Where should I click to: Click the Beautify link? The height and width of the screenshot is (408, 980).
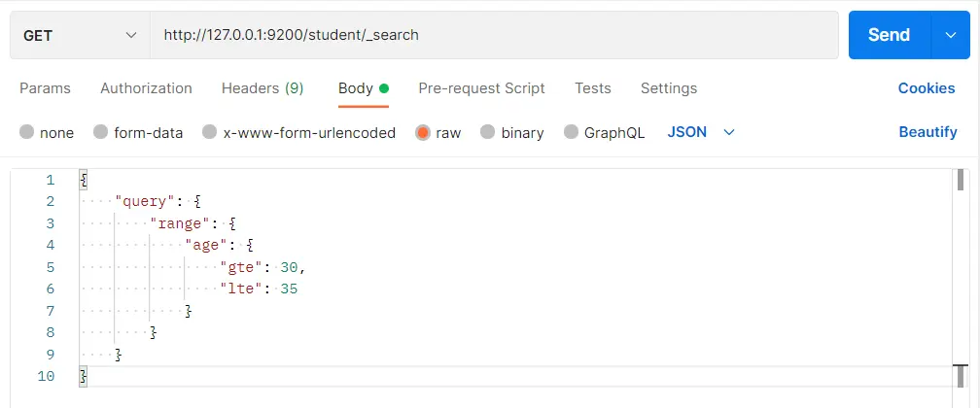point(927,132)
